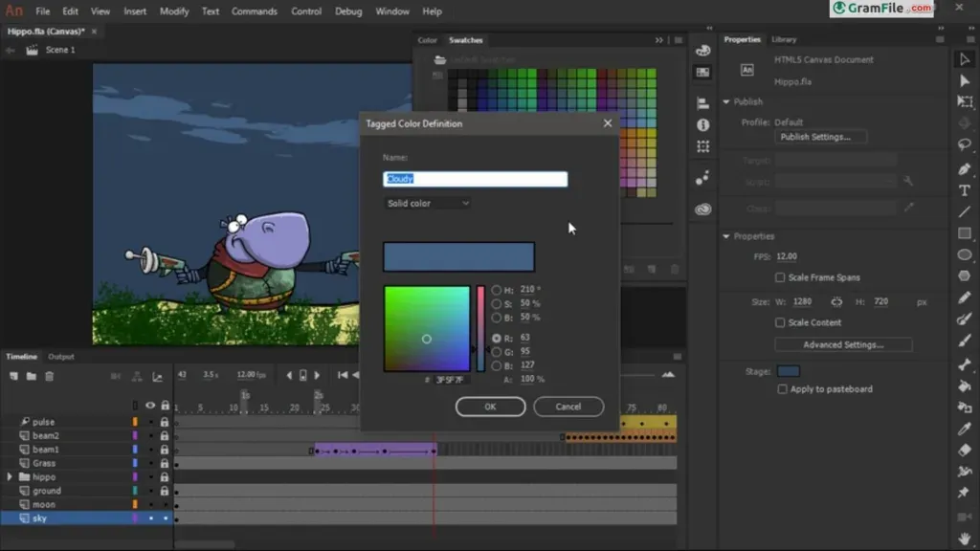The height and width of the screenshot is (551, 980).
Task: Click the New Layer icon in Timeline
Action: tap(13, 376)
